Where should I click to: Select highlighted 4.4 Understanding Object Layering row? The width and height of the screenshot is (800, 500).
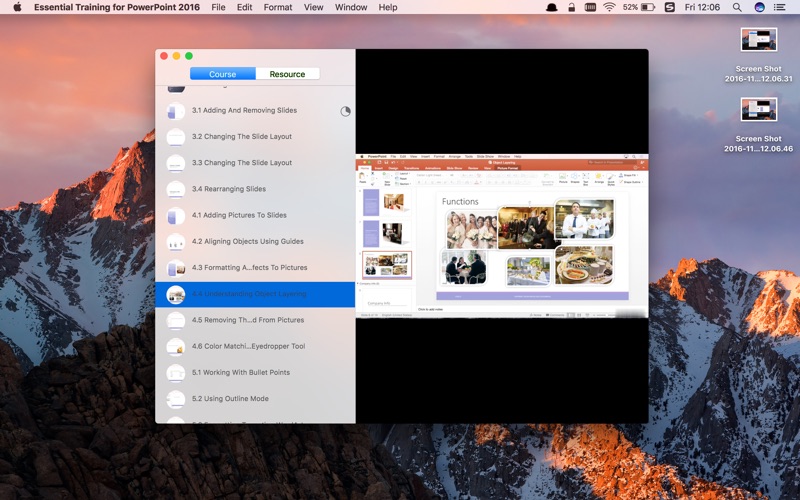(255, 294)
